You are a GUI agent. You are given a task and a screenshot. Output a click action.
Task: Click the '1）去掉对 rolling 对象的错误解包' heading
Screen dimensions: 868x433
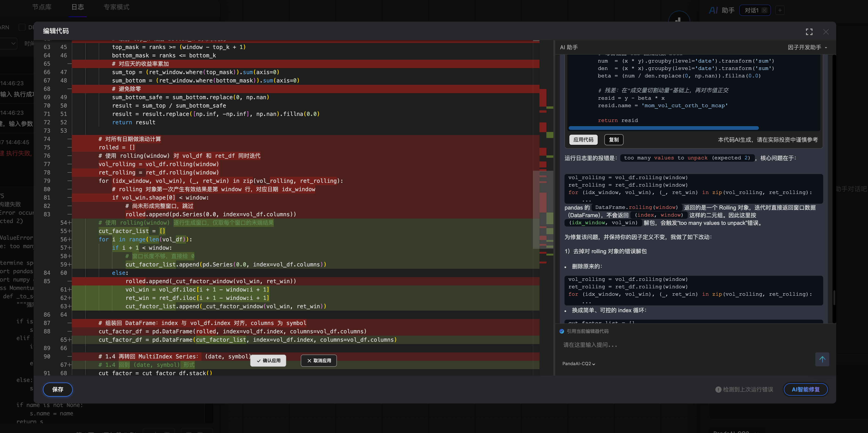[x=606, y=251]
